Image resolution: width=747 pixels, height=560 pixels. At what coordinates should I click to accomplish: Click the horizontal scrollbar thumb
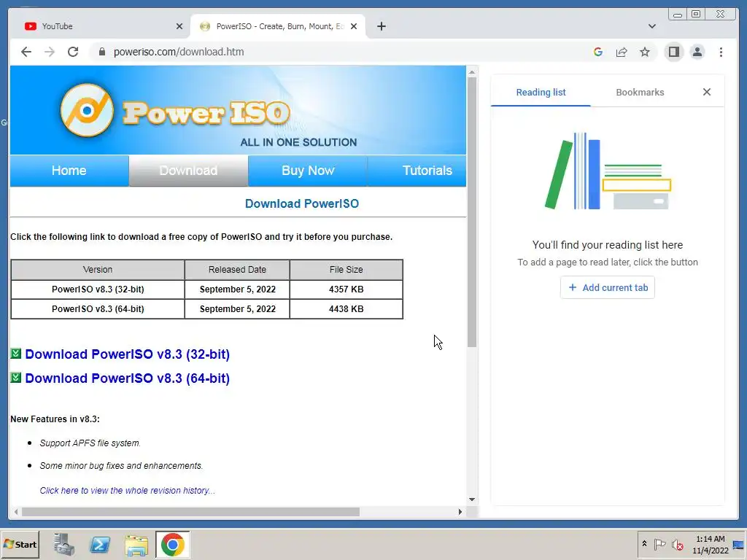190,512
